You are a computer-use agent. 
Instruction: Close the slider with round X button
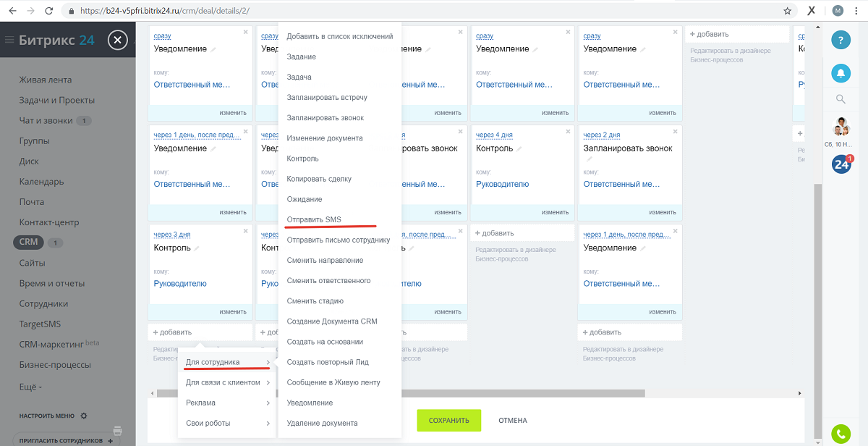click(118, 41)
